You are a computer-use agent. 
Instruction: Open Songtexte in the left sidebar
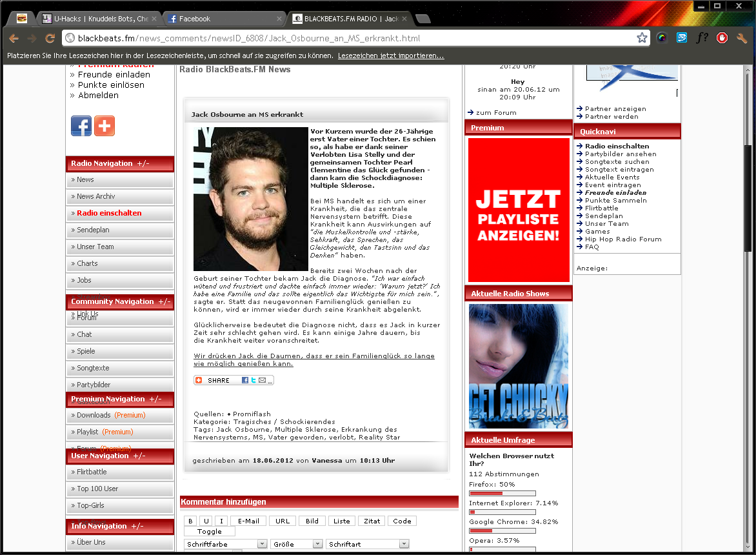click(119, 368)
